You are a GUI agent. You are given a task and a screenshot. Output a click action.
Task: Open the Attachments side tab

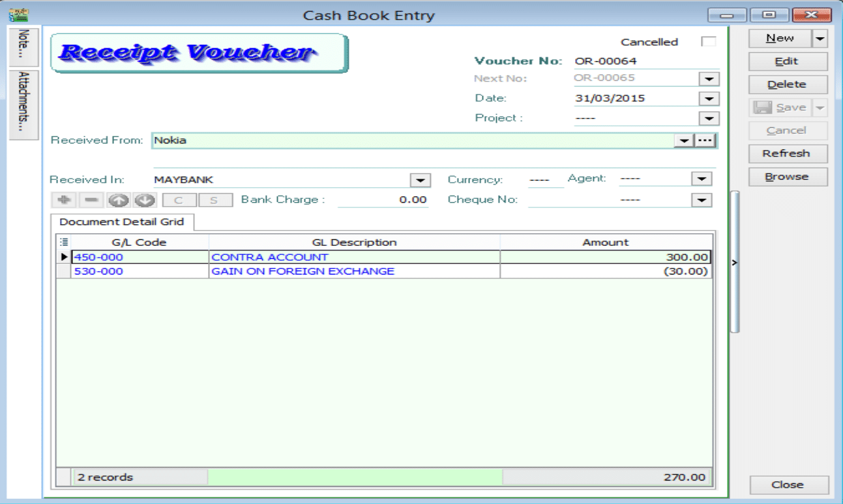pyautogui.click(x=24, y=104)
